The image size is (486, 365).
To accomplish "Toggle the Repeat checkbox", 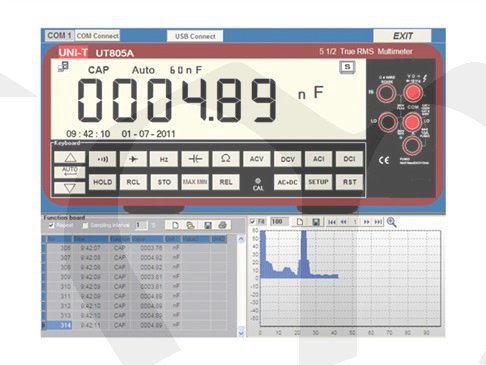I will pos(51,226).
